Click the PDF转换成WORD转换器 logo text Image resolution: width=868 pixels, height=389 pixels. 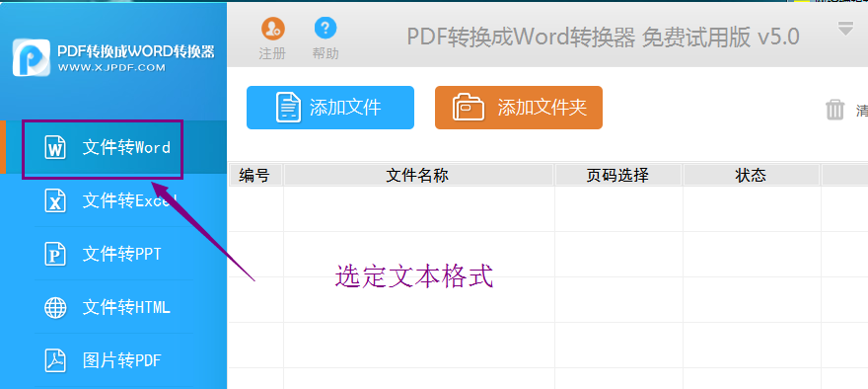(136, 51)
